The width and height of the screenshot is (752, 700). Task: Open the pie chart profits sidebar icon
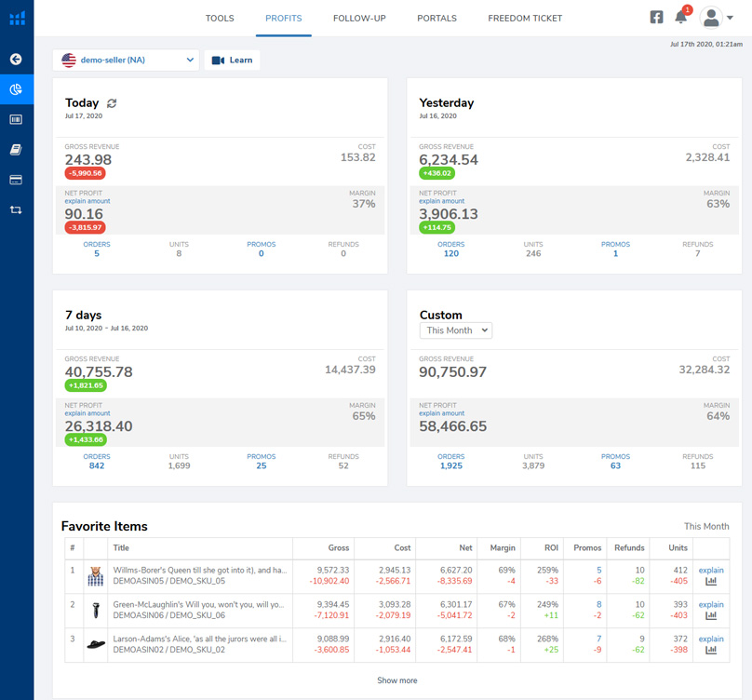pyautogui.click(x=16, y=89)
